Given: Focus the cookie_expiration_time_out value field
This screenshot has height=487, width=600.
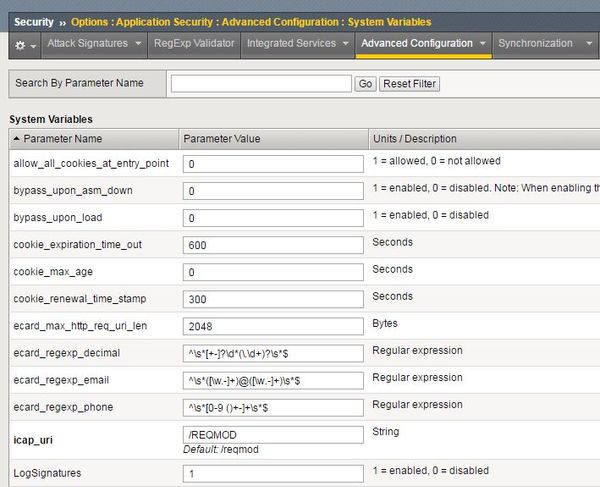Looking at the screenshot, I should pyautogui.click(x=273, y=245).
